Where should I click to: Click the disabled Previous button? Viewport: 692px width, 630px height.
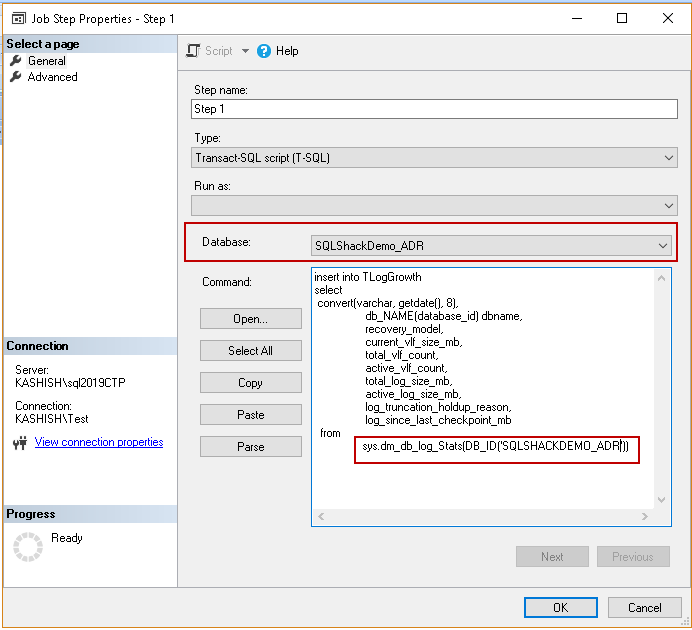633,557
